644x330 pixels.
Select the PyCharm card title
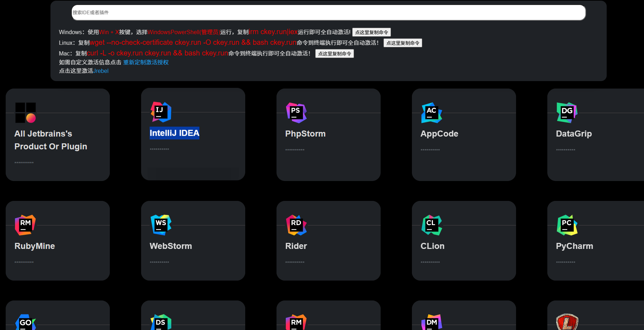[574, 246]
